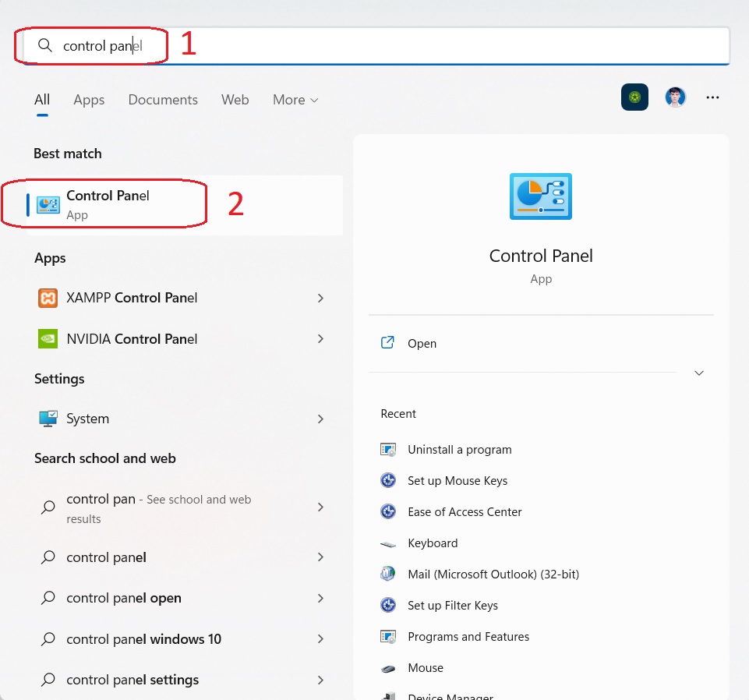Click the XAMPP Control Panel app icon
Screen dimensions: 749x700
click(48, 298)
